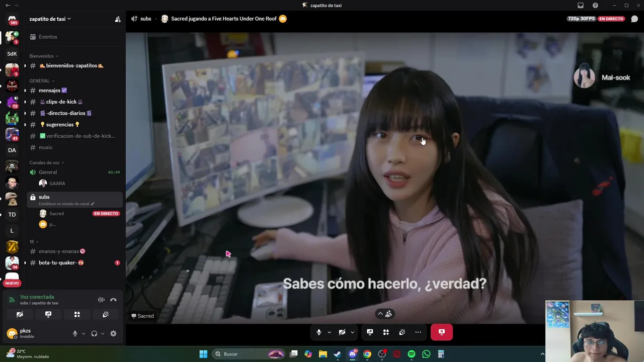The height and width of the screenshot is (362, 644).
Task: Open Discord inbox icon in title bar
Action: point(581,6)
